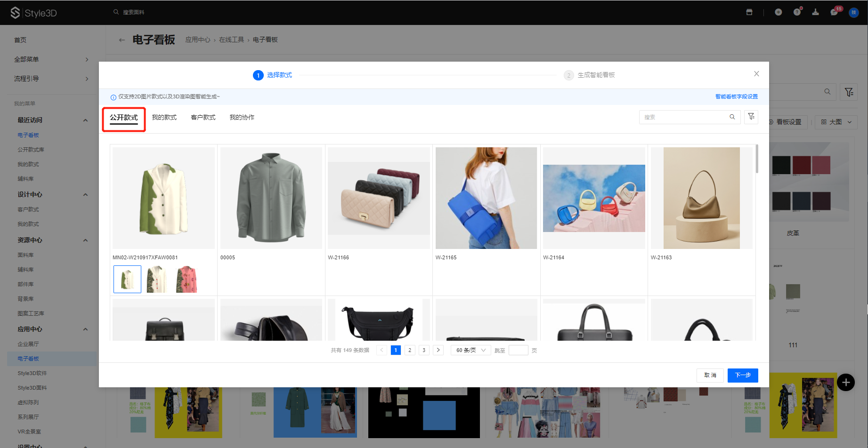This screenshot has height=448, width=868.
Task: Open the 智能看板字段设置 link
Action: coord(736,96)
